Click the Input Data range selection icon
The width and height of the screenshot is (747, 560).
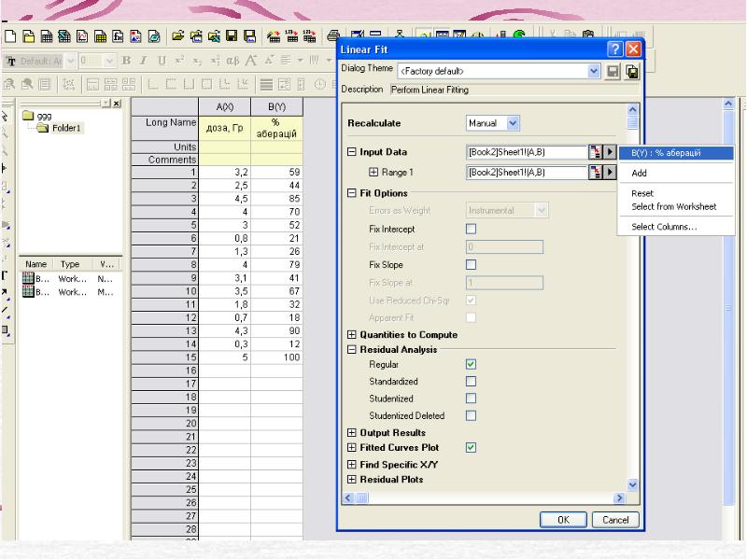pos(594,152)
